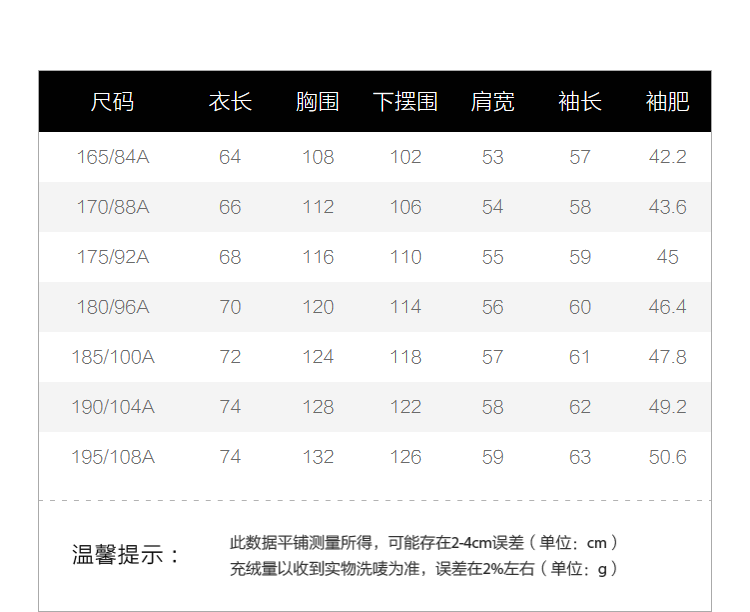This screenshot has height=612, width=750.
Task: Select the 充绒量 filling weight note line
Action: (x=424, y=569)
